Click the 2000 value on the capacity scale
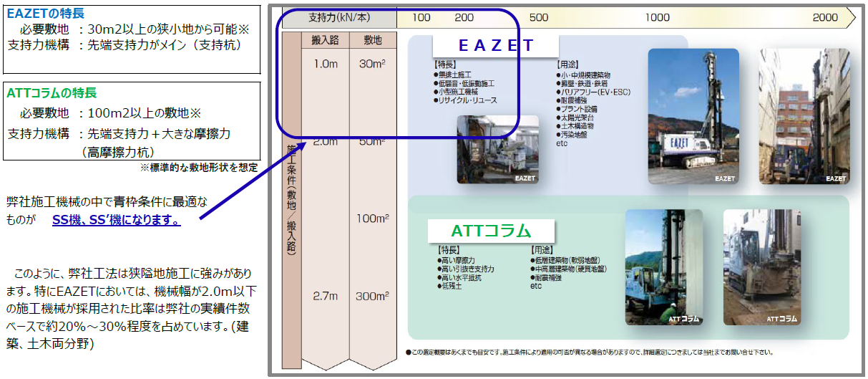The image size is (868, 379). point(825,17)
